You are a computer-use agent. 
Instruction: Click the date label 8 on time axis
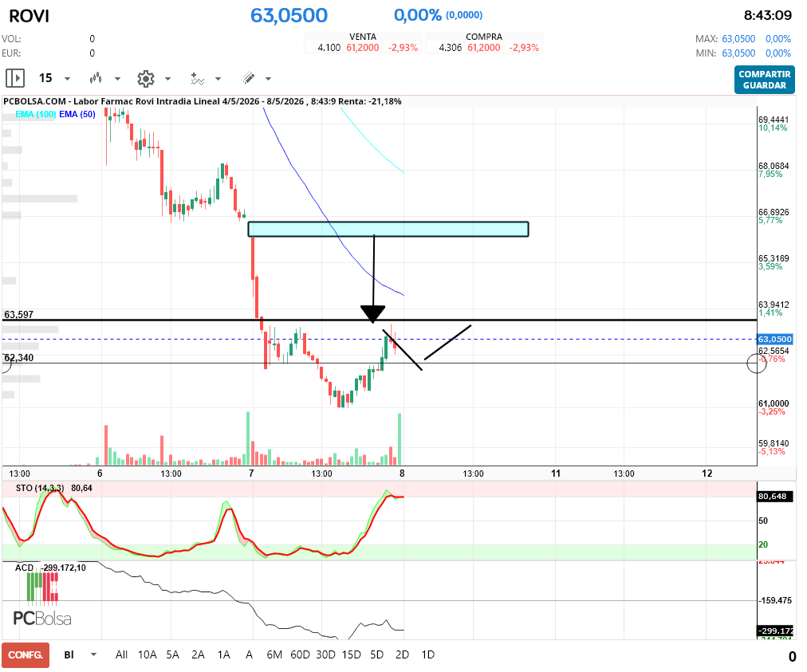(402, 474)
